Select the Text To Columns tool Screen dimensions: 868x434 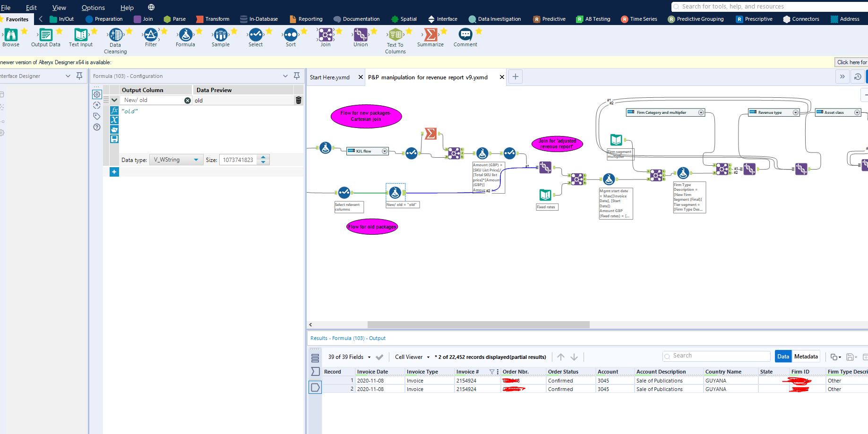click(395, 35)
